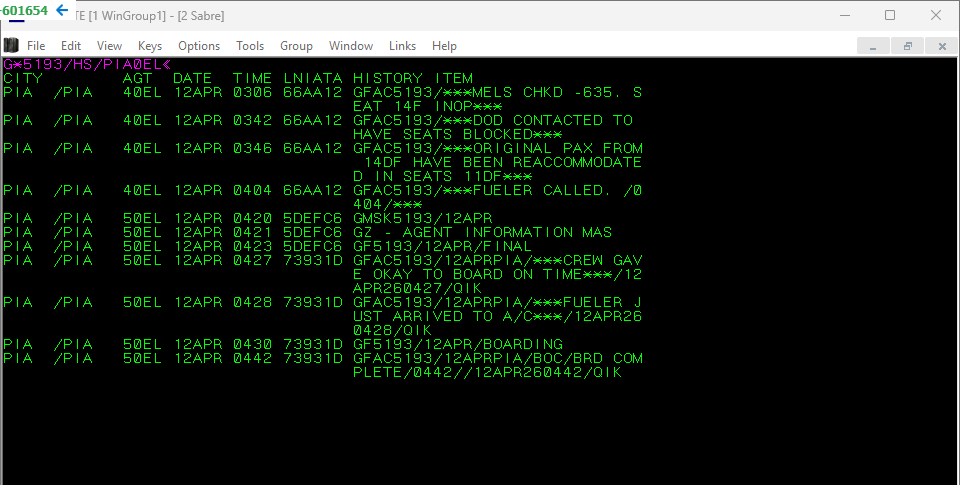Viewport: 960px width, 485px height.
Task: Close the inner Sabre child window
Action: [940, 46]
